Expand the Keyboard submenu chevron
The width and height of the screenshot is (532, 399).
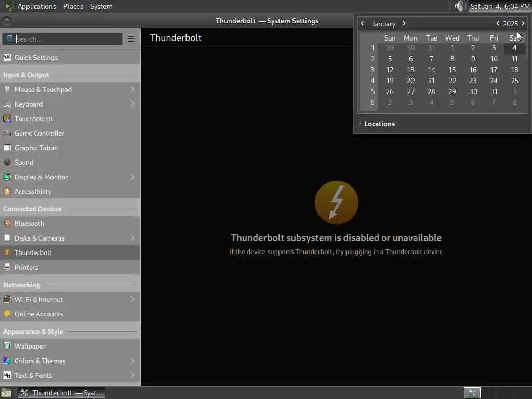point(132,104)
